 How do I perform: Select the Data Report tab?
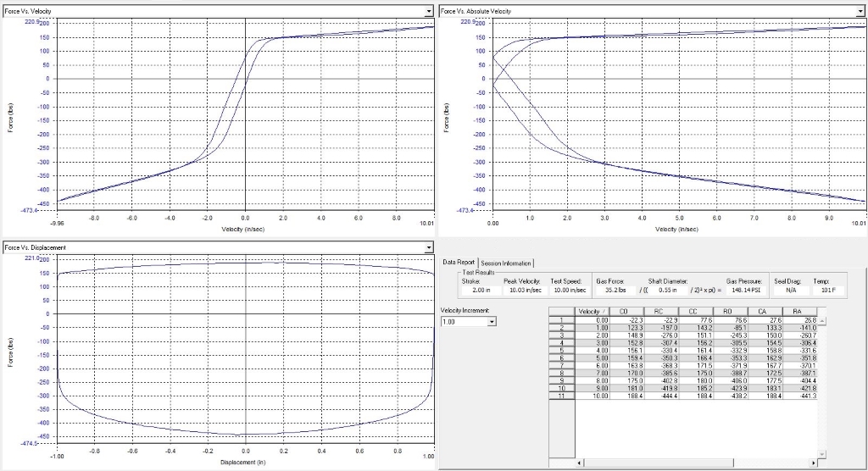pos(460,263)
